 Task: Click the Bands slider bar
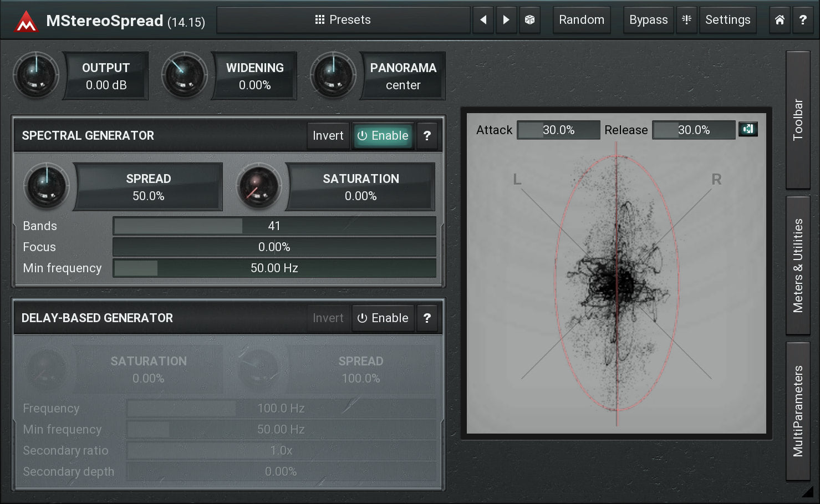click(x=274, y=226)
